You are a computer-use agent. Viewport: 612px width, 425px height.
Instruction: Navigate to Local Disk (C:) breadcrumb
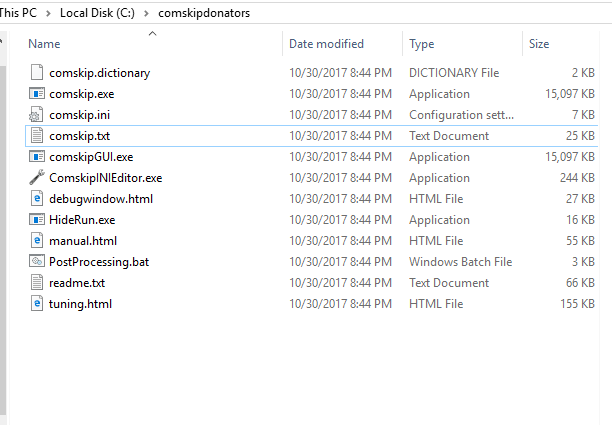coord(97,13)
